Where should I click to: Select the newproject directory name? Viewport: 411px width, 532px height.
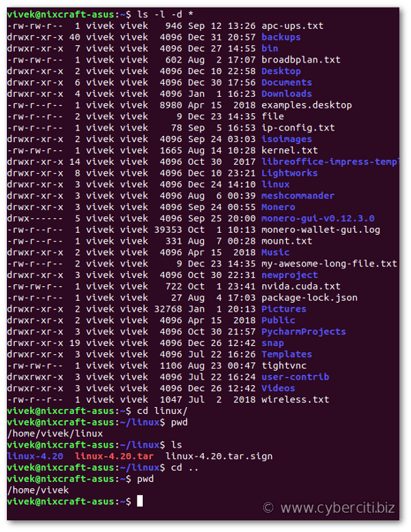tap(290, 275)
